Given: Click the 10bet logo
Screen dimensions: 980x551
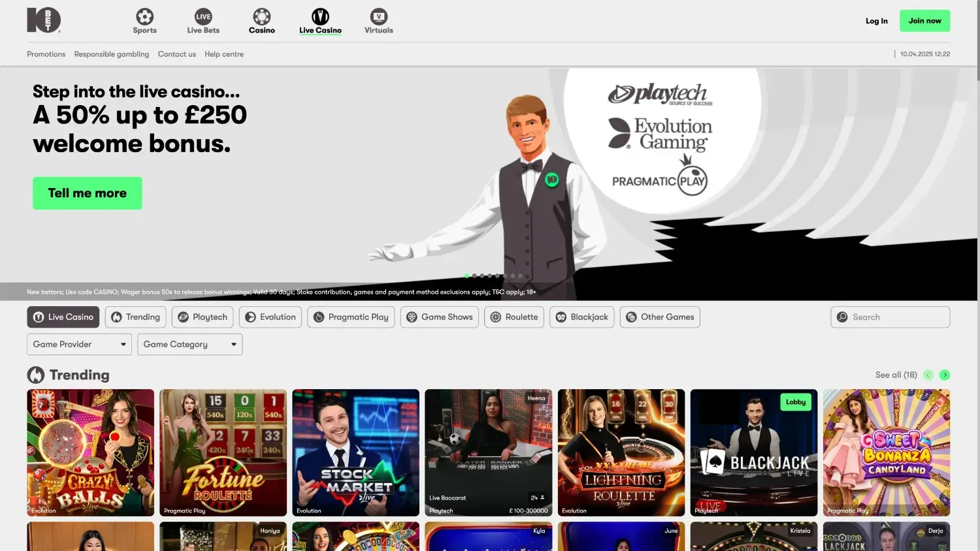Looking at the screenshot, I should click(x=44, y=20).
